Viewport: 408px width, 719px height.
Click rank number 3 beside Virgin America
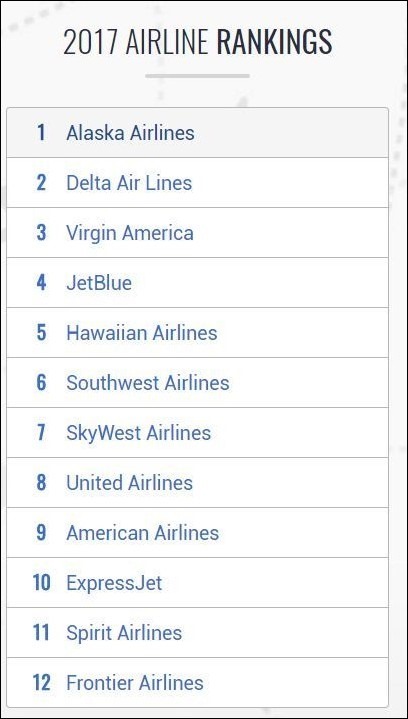tap(41, 233)
